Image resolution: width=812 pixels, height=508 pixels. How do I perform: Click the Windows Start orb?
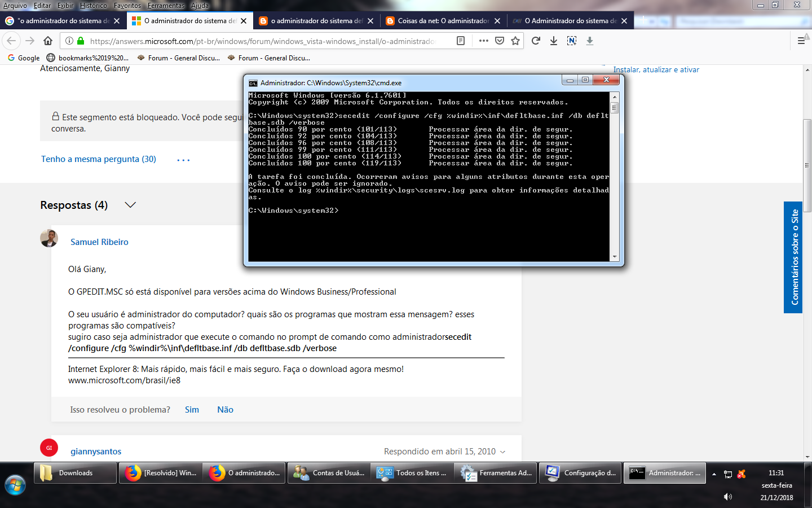coord(15,485)
